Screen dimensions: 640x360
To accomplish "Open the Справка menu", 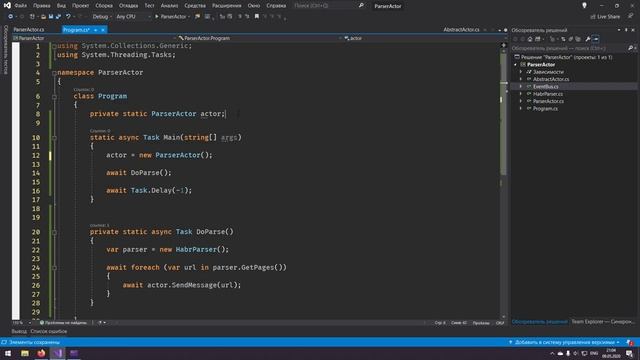I will pos(276,6).
